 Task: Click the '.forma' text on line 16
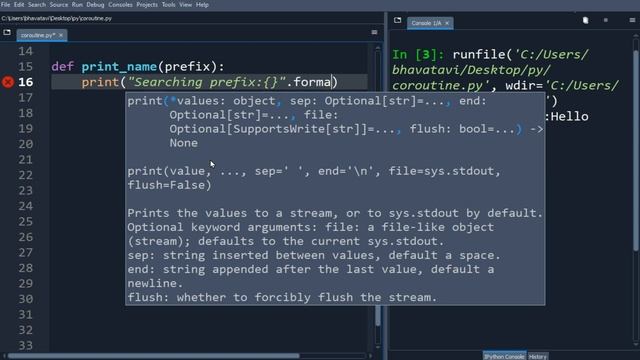click(309, 82)
